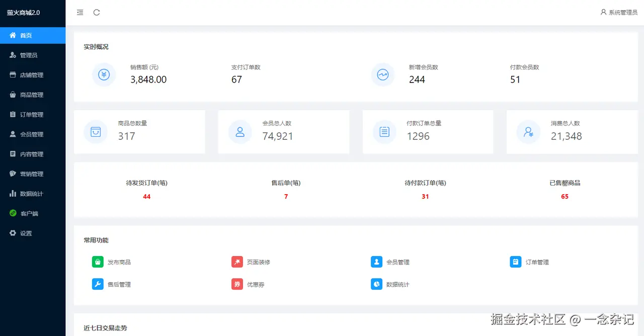
Task: Click the trend icon beside 新增会员数
Action: (x=383, y=74)
